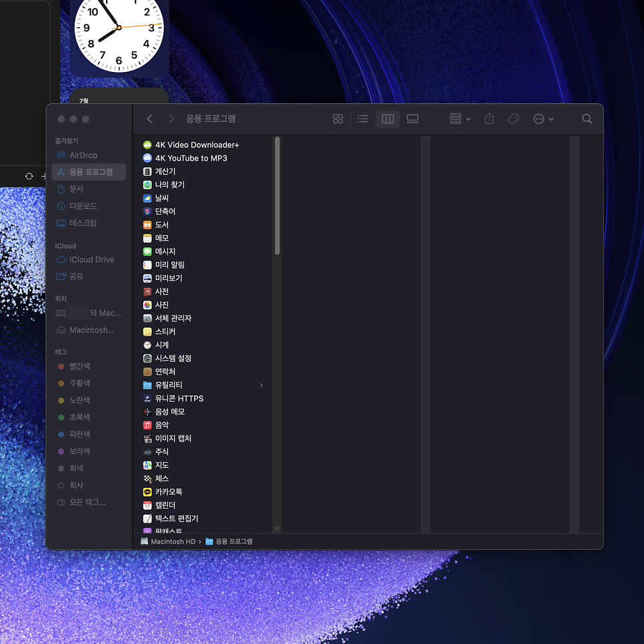
Task: Select the 서체 관리자 app
Action: [x=203, y=318]
